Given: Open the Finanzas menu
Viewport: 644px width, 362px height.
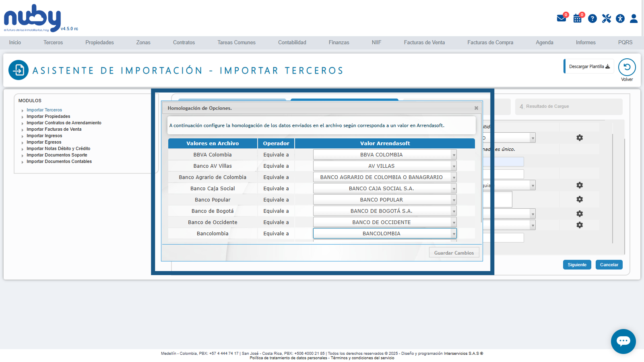Looking at the screenshot, I should 339,42.
